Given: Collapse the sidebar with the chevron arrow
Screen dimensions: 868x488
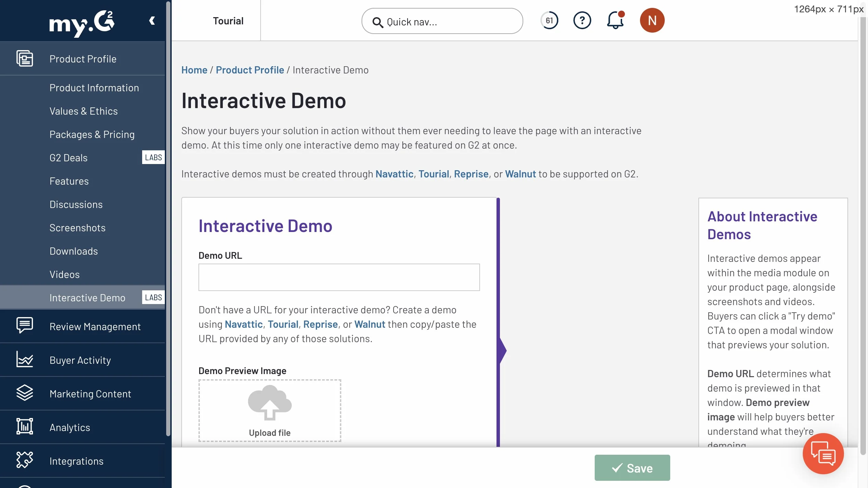Looking at the screenshot, I should [x=152, y=21].
